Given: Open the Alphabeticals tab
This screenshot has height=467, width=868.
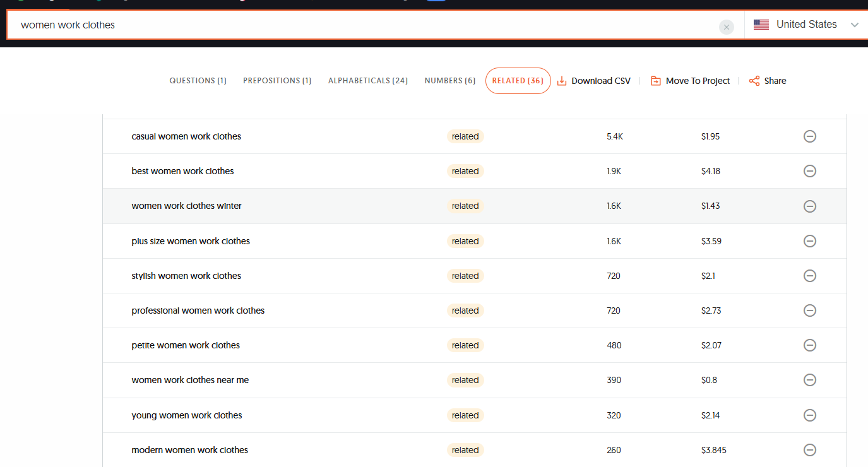Looking at the screenshot, I should pos(367,81).
